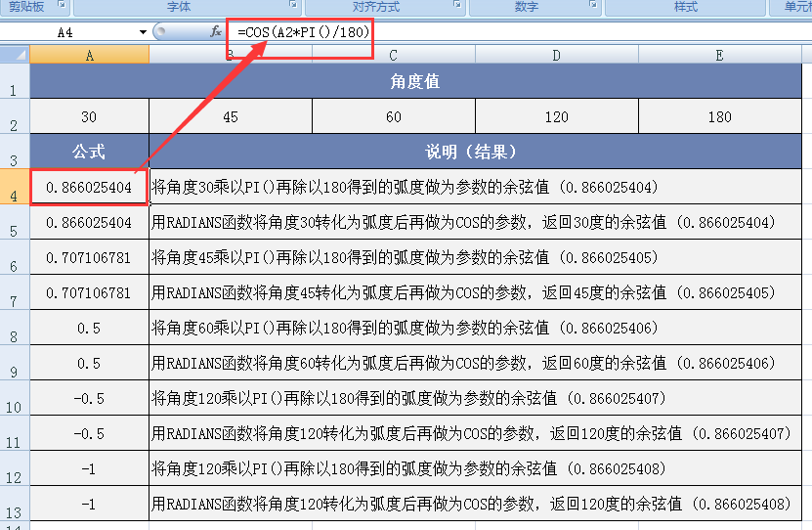Viewport: 812px width, 530px height.
Task: Open the Number (数字) group dialog launcher
Action: (593, 5)
